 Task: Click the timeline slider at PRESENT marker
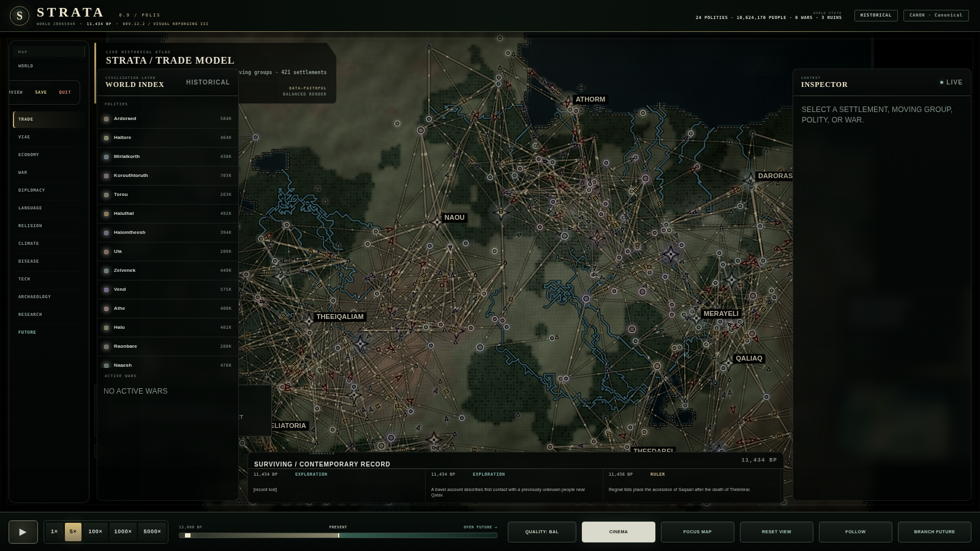(x=339, y=536)
